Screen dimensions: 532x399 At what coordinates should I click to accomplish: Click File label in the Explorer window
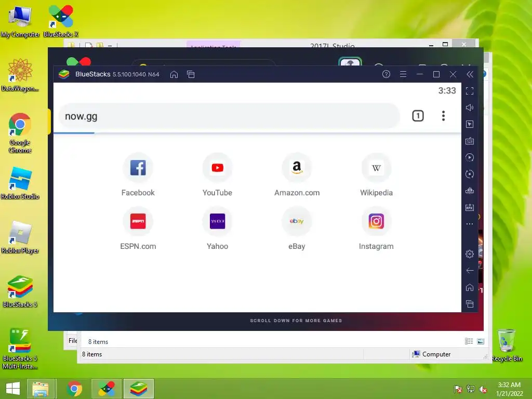coord(73,341)
